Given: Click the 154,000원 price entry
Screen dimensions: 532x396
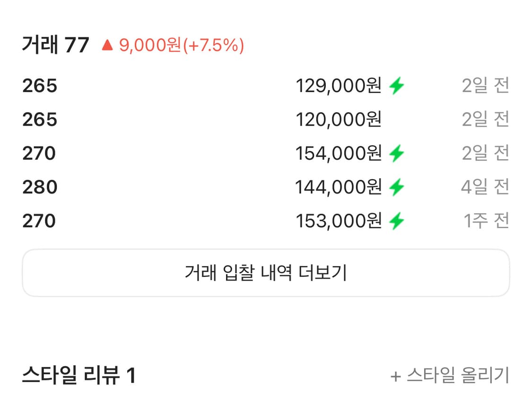Looking at the screenshot, I should [x=340, y=153].
